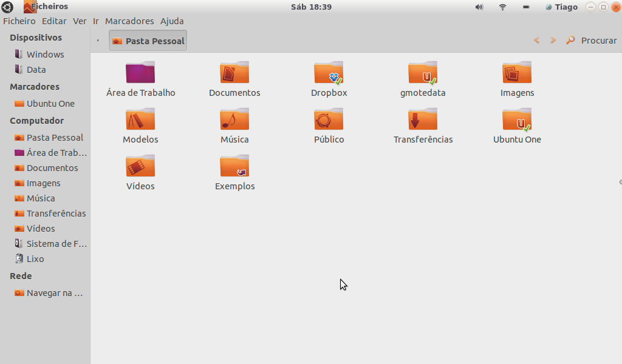
Task: Open the Público folder
Action: click(329, 119)
